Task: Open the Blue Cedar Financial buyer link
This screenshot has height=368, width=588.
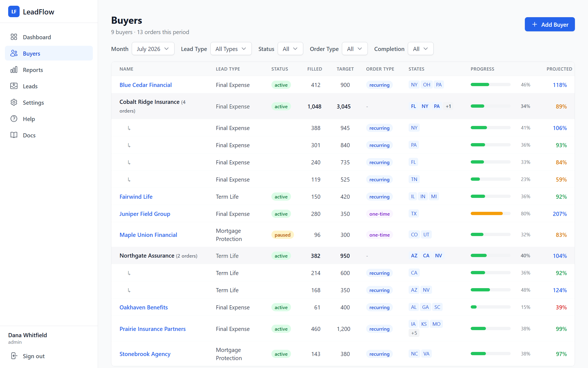Action: pyautogui.click(x=146, y=85)
